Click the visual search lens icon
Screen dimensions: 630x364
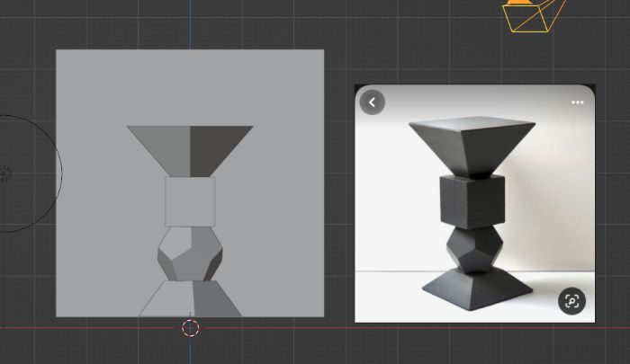point(571,300)
